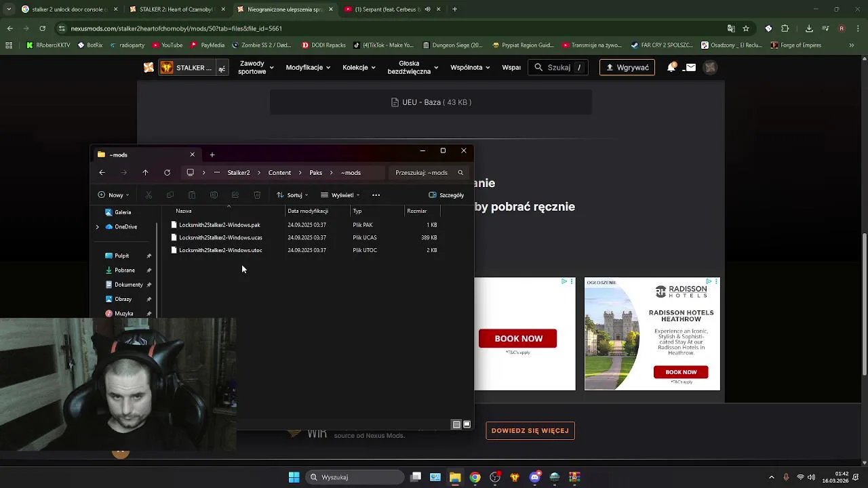868x488 pixels.
Task: Expand breadcrumb overflow ellipsis in address bar
Action: point(217,173)
